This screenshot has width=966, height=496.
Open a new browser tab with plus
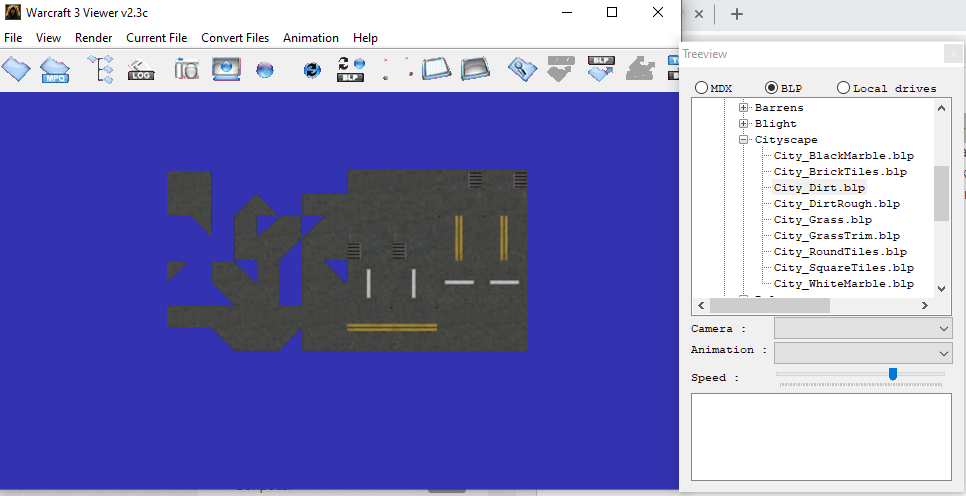(737, 14)
